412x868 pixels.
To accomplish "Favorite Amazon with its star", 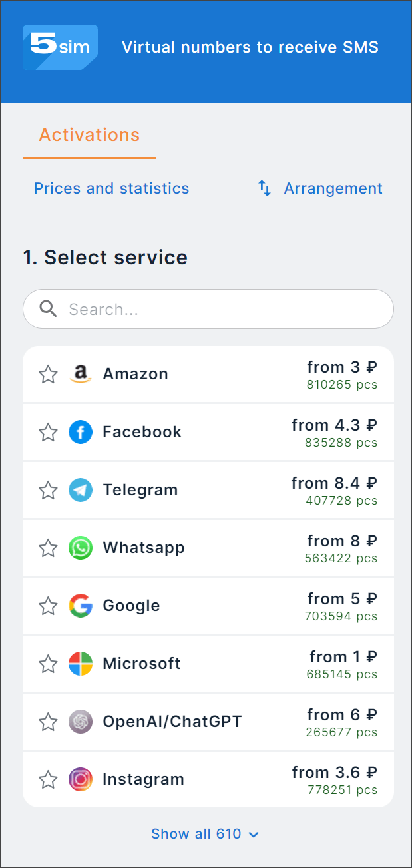I will coord(48,375).
